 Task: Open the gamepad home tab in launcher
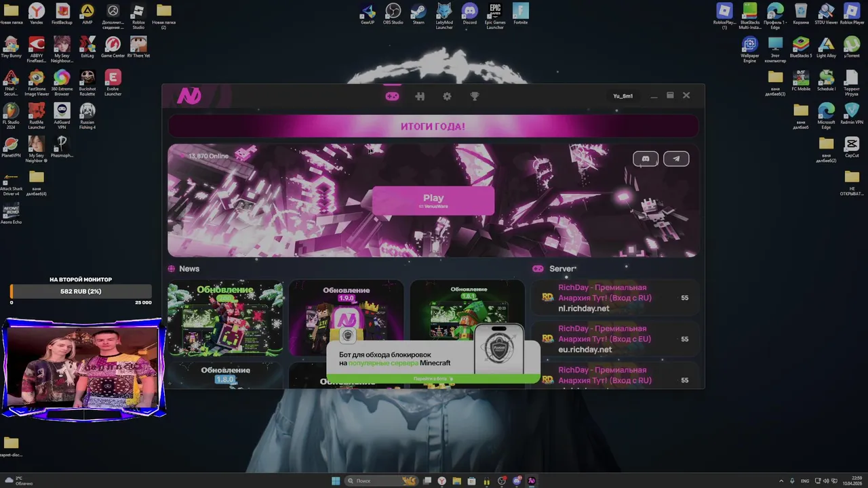pos(392,96)
